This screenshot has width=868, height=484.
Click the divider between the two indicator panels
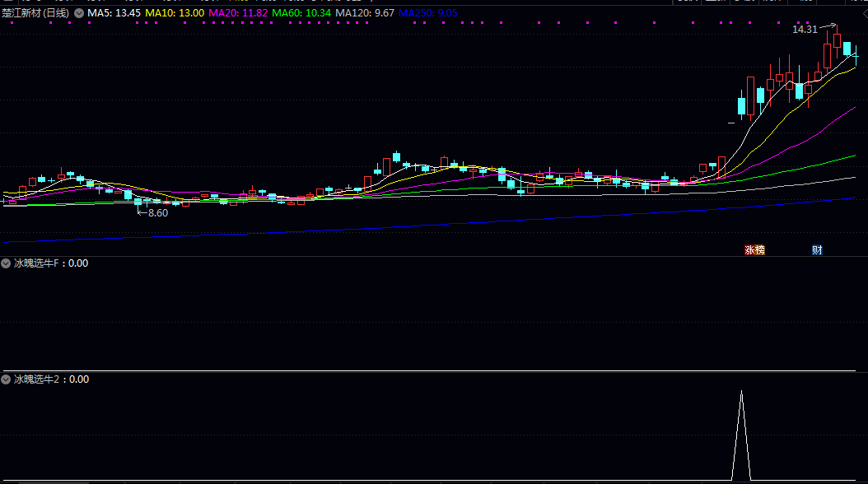pos(434,371)
